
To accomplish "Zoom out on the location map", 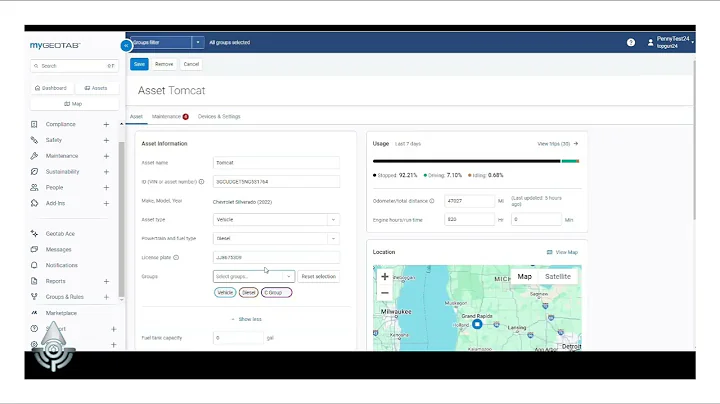I will (385, 293).
